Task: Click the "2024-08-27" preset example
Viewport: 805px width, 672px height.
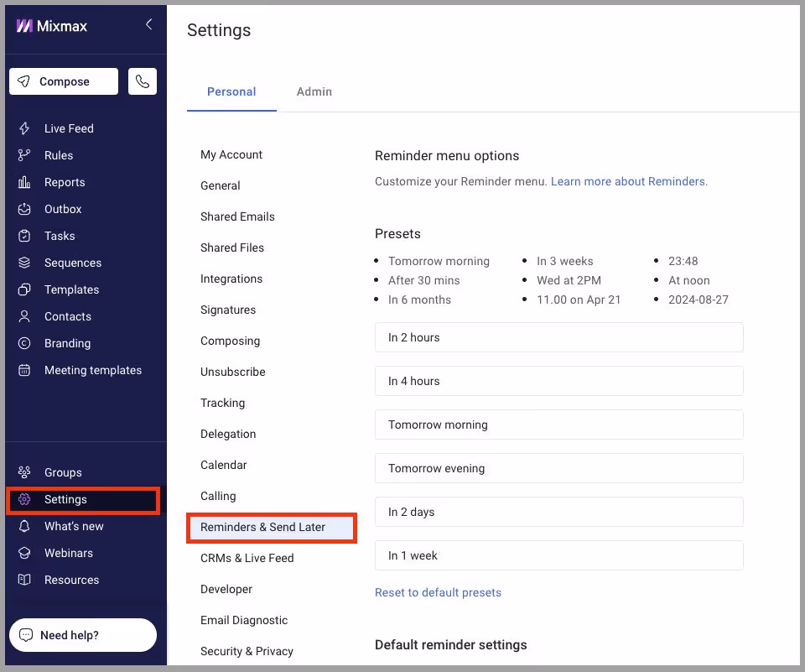Action: coord(699,300)
